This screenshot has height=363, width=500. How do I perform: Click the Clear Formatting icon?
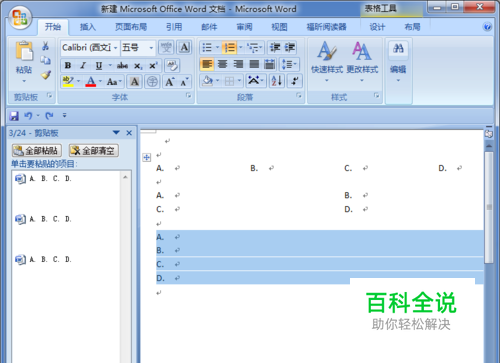(x=172, y=65)
